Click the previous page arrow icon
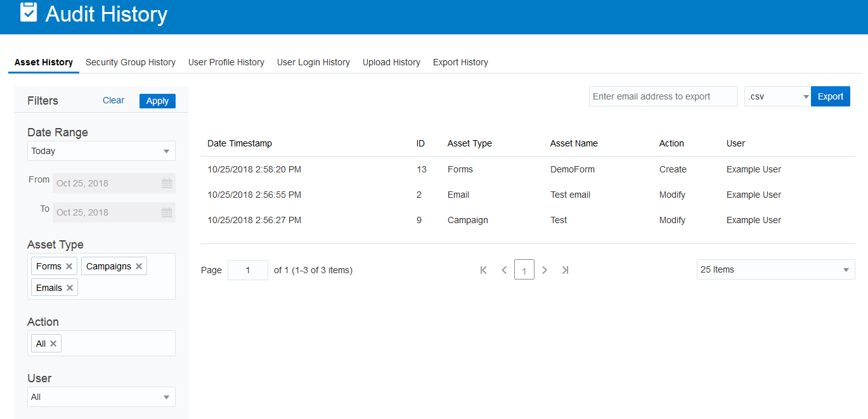The image size is (868, 419). pyautogui.click(x=503, y=269)
